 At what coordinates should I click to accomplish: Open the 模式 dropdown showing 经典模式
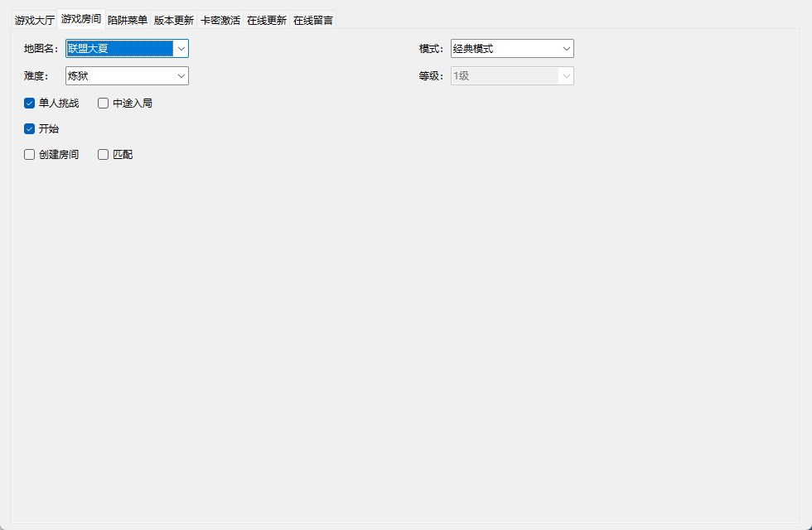pos(512,49)
